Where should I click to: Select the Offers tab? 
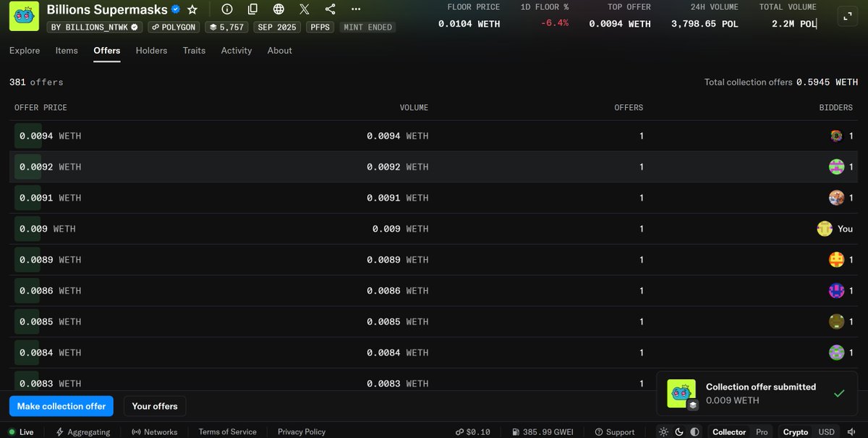coord(107,51)
